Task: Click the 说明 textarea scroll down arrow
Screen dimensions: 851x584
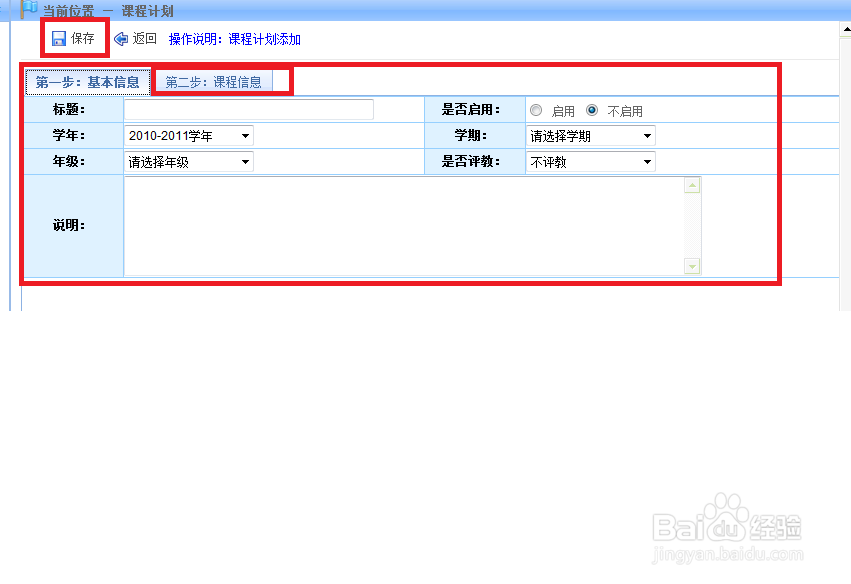Action: [x=692, y=266]
